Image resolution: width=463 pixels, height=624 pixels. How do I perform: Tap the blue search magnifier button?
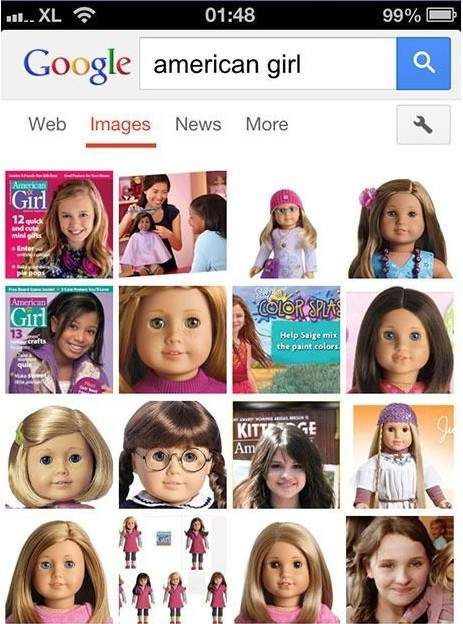tap(424, 64)
